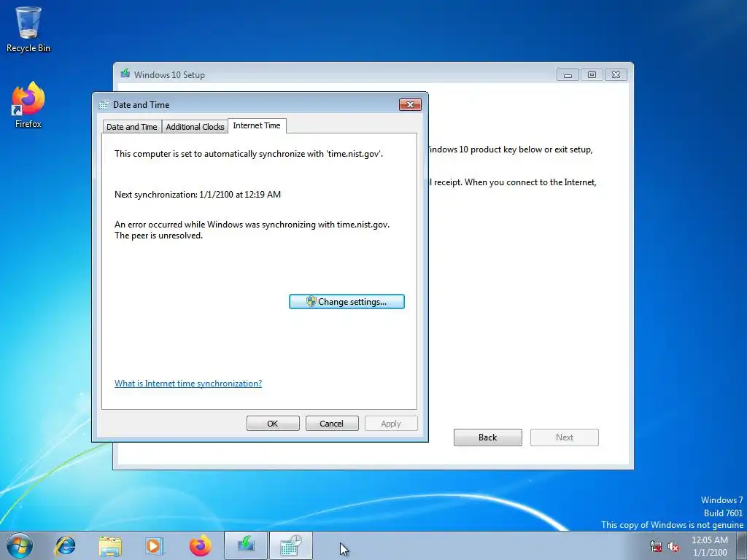Image resolution: width=747 pixels, height=560 pixels.
Task: Open 'What is Internet time synchronization?' link
Action: coord(188,384)
